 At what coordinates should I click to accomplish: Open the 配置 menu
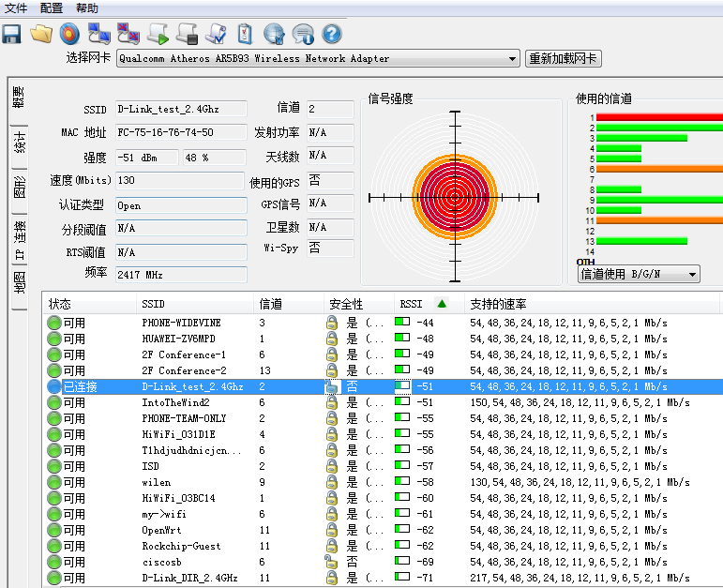point(52,8)
